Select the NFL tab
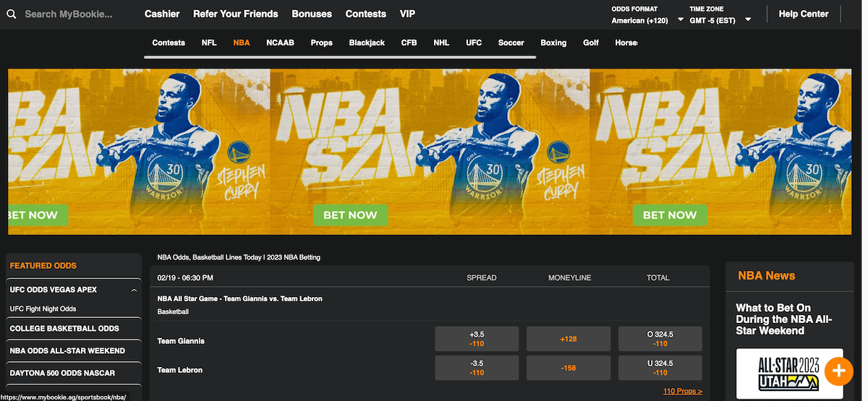This screenshot has width=868, height=401. pyautogui.click(x=209, y=43)
